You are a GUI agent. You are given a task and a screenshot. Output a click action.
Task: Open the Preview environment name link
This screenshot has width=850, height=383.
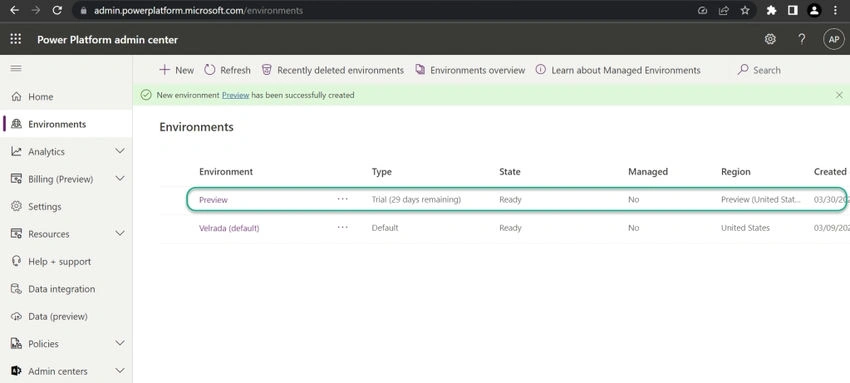coord(213,200)
